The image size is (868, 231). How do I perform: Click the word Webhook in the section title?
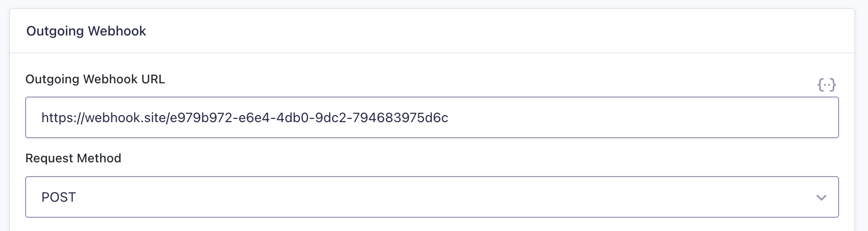117,31
